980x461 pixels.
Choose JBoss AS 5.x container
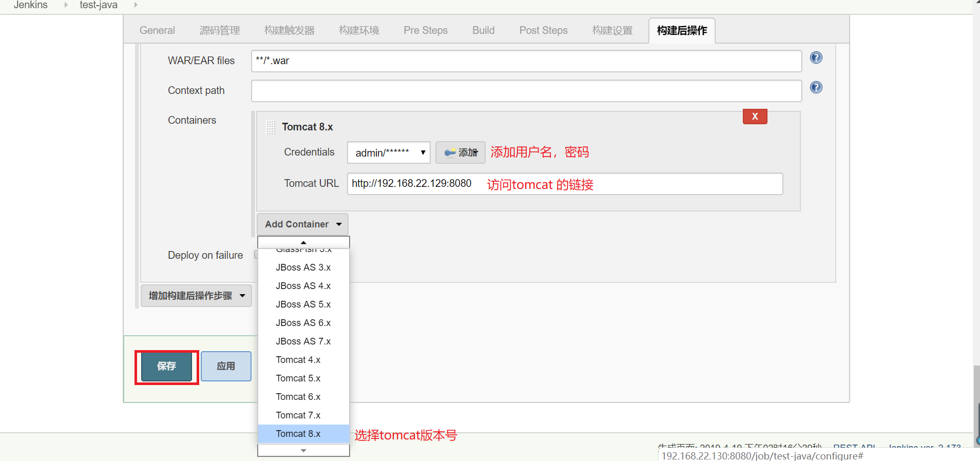(x=303, y=304)
